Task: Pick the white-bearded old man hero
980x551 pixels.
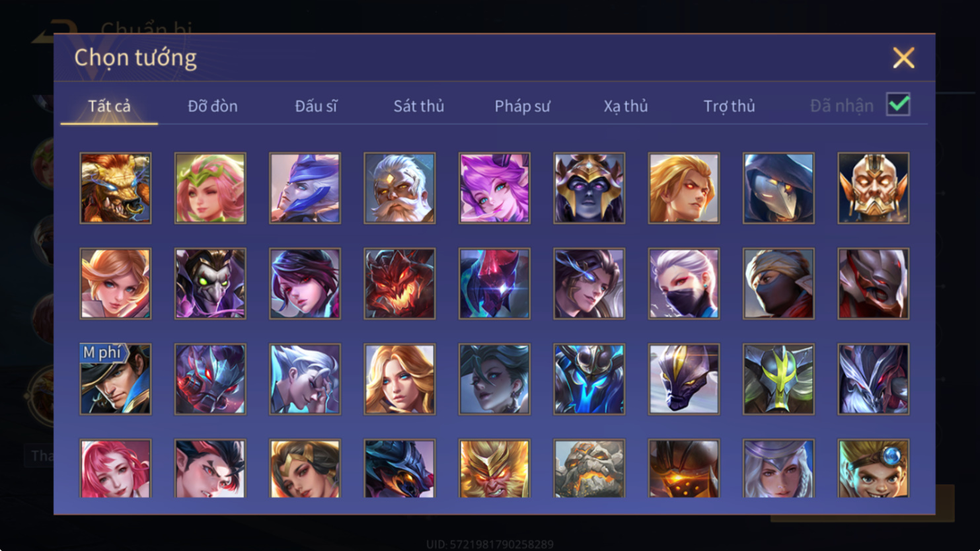Action: click(x=400, y=188)
